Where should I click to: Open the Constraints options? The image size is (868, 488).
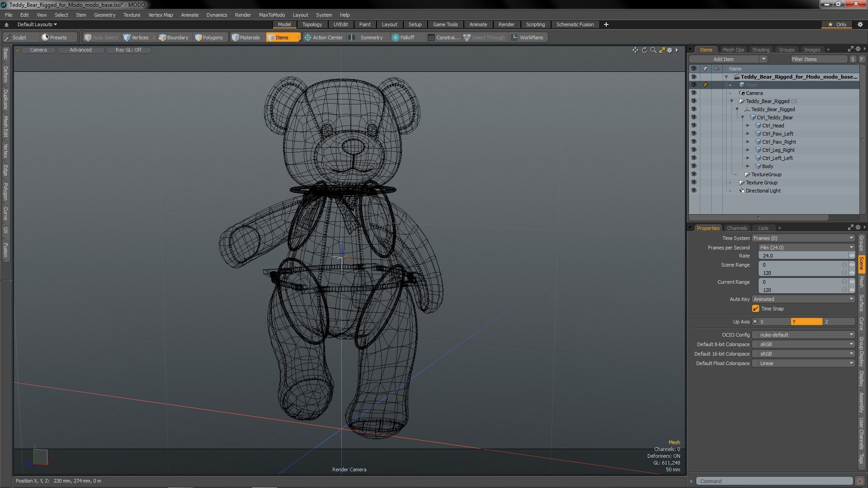coord(443,38)
